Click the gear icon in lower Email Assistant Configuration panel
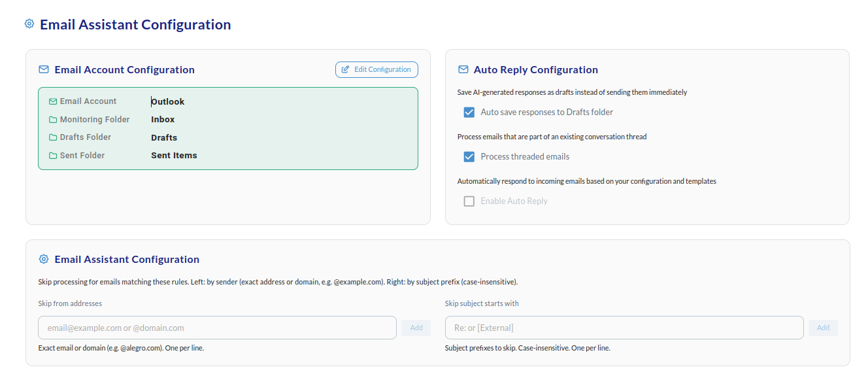 [x=44, y=259]
